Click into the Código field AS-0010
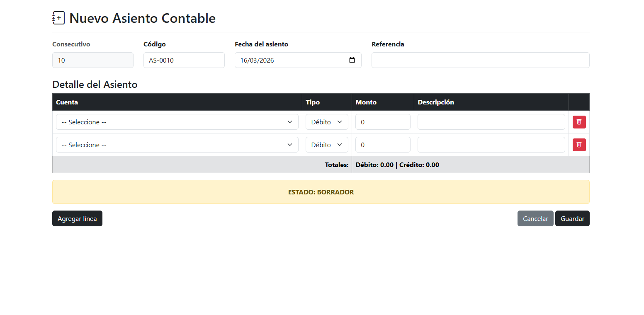The width and height of the screenshot is (644, 315). (184, 60)
